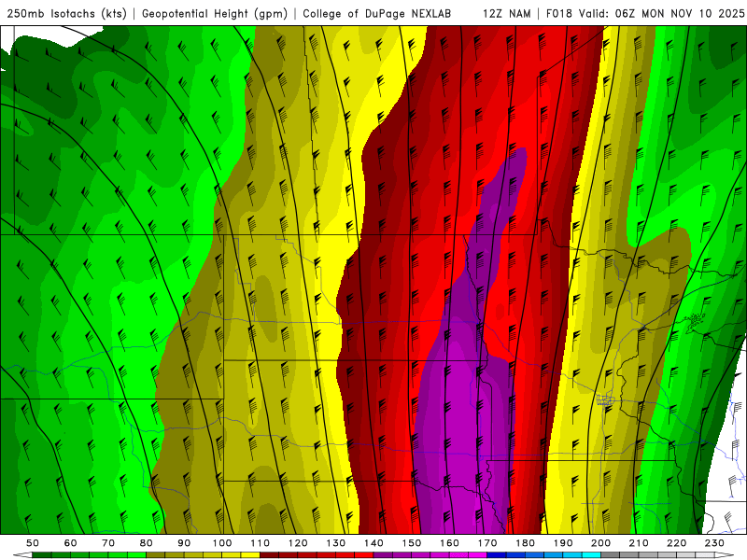Click the '50' value on the color scale
This screenshot has width=747, height=560.
point(33,543)
